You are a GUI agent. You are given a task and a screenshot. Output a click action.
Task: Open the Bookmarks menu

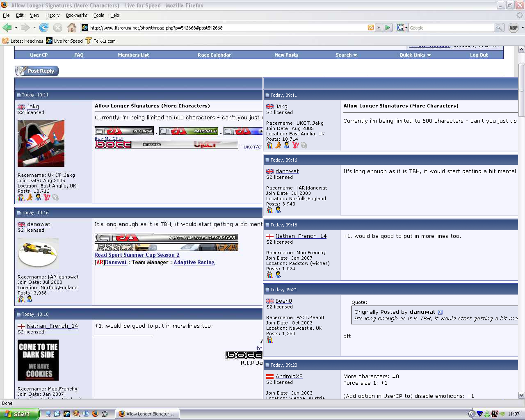(76, 15)
